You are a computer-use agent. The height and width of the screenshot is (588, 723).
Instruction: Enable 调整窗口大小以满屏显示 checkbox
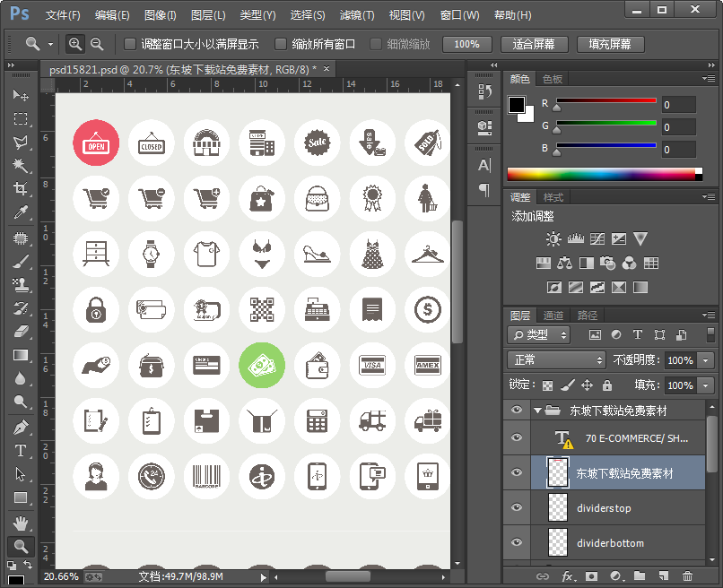[130, 44]
